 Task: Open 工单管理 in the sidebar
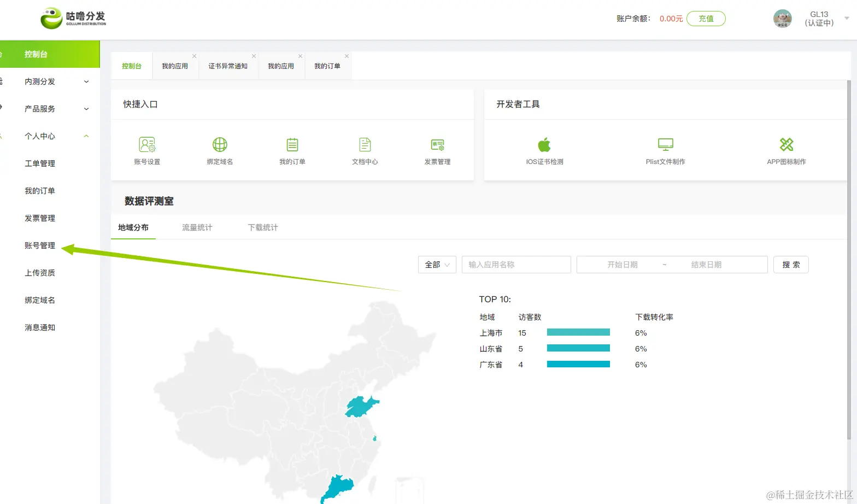point(40,163)
